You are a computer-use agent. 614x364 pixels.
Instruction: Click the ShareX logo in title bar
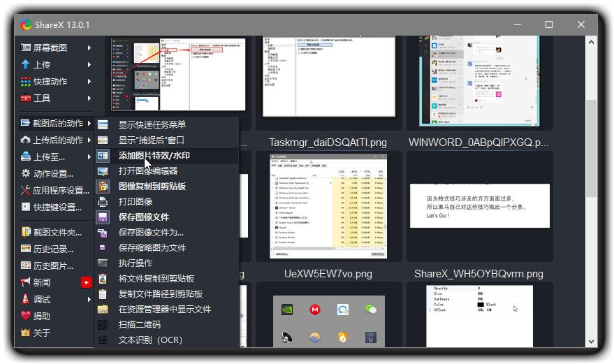pos(27,24)
